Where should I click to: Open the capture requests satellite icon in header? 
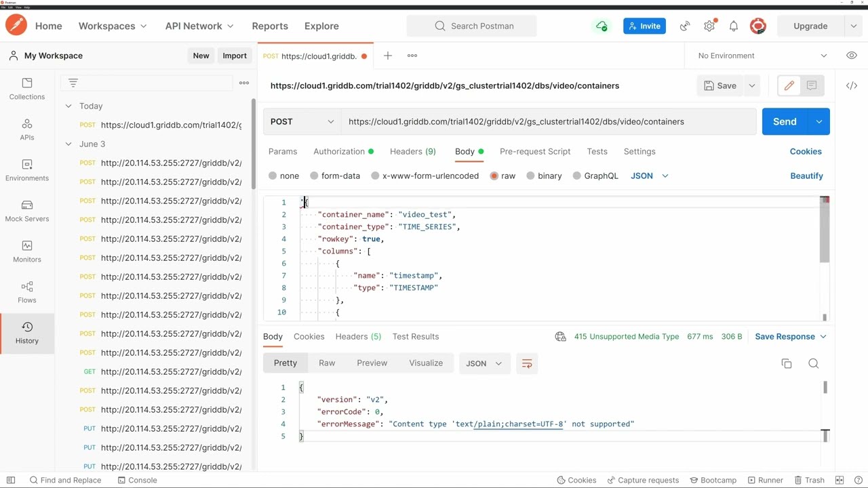coord(685,26)
